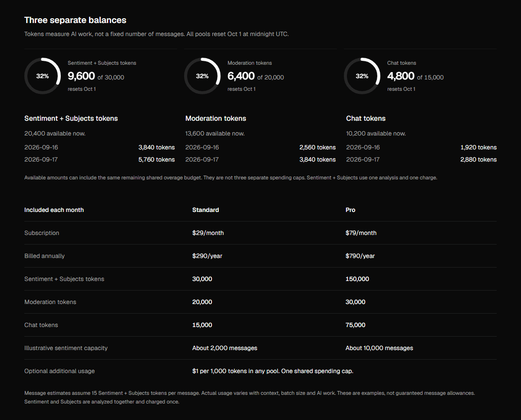Click 'of 15,000' quota text

pyautogui.click(x=430, y=77)
